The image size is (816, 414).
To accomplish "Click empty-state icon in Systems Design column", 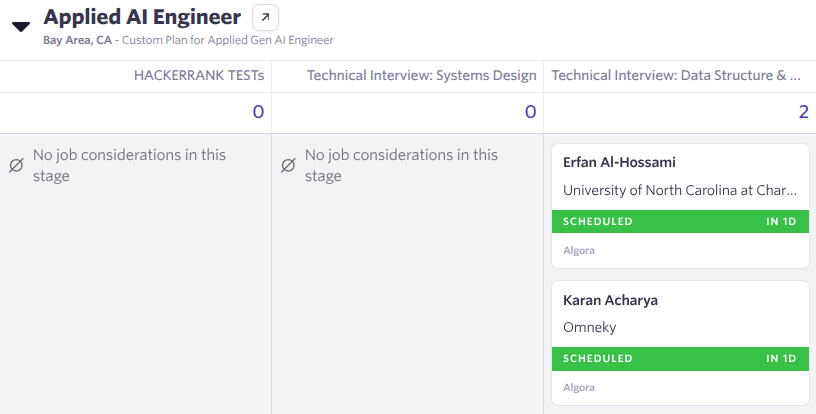I will (x=288, y=166).
